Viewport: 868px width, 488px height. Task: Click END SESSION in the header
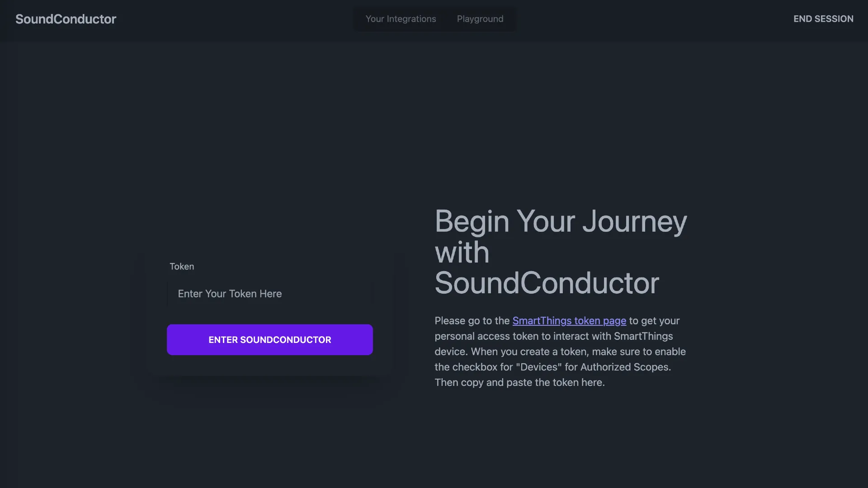[823, 19]
